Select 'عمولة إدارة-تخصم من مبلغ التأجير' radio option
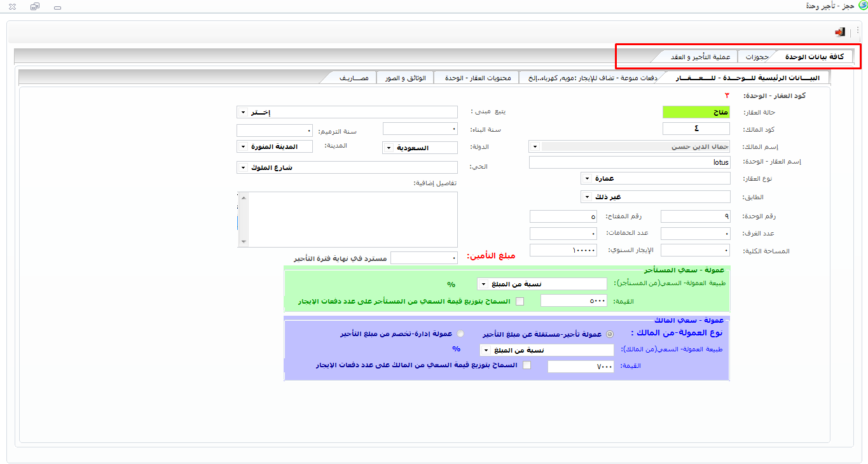Image resolution: width=868 pixels, height=464 pixels. pos(460,334)
